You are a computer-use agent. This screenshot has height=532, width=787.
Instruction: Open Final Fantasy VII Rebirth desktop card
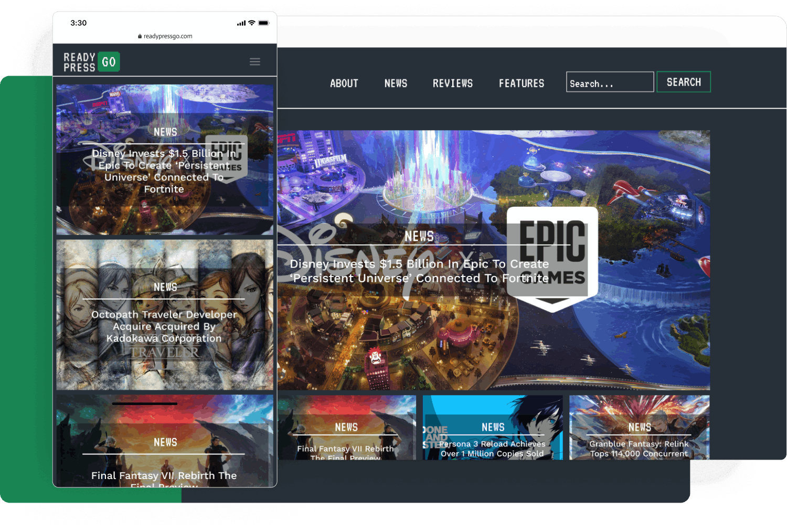click(346, 428)
